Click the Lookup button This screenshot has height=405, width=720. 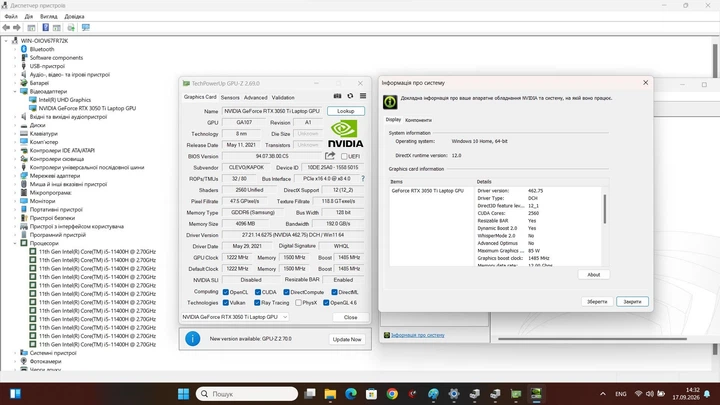(x=346, y=111)
